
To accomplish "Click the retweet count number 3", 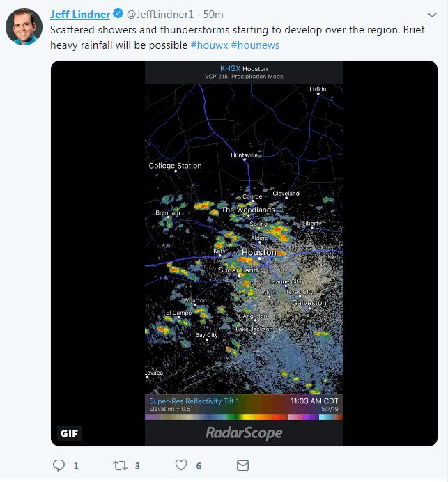I will pos(138,465).
